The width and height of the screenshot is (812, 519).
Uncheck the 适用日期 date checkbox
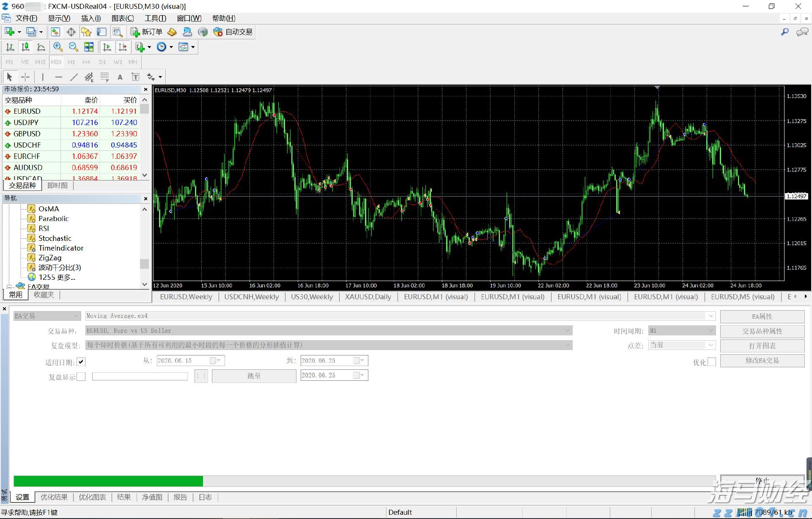click(x=81, y=362)
